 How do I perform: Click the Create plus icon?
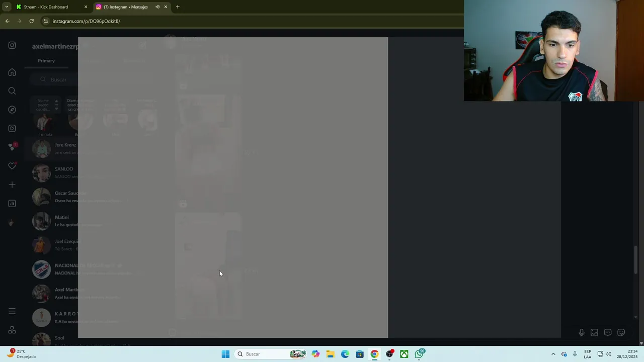12,185
